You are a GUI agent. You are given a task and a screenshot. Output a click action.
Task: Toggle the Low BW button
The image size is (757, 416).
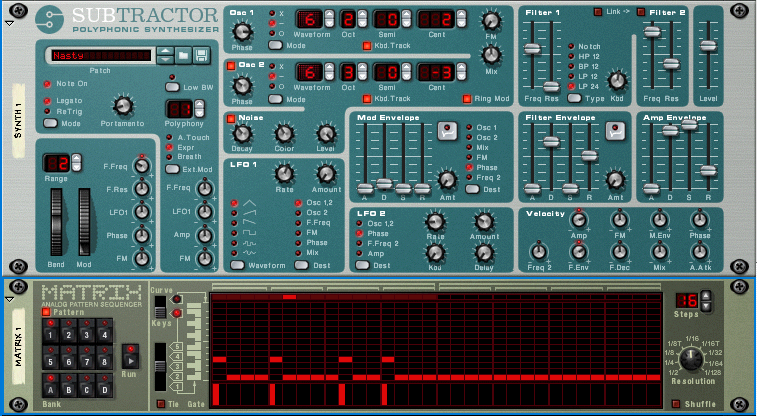(172, 87)
